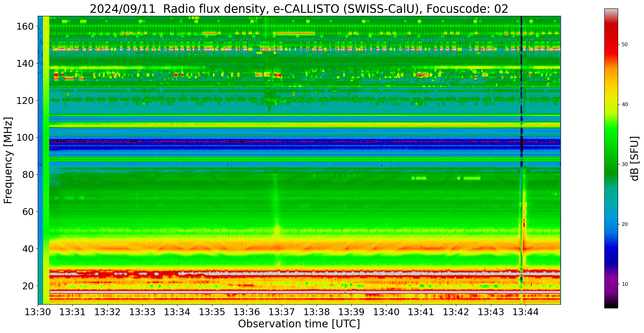Viewport: 644px width, 333px height.
Task: Click the 13:34 time tick label
Action: click(x=177, y=312)
